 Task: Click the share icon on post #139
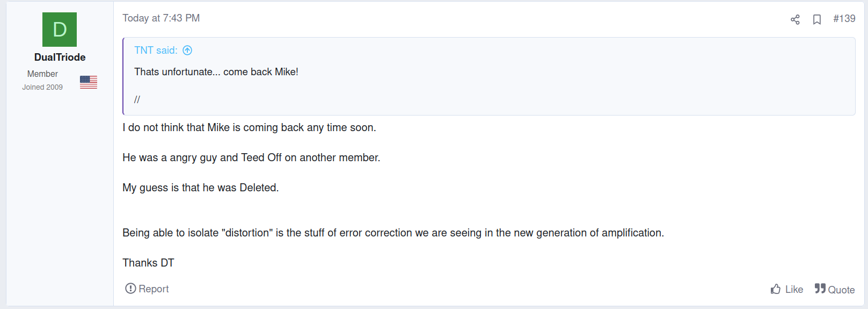[x=795, y=19]
